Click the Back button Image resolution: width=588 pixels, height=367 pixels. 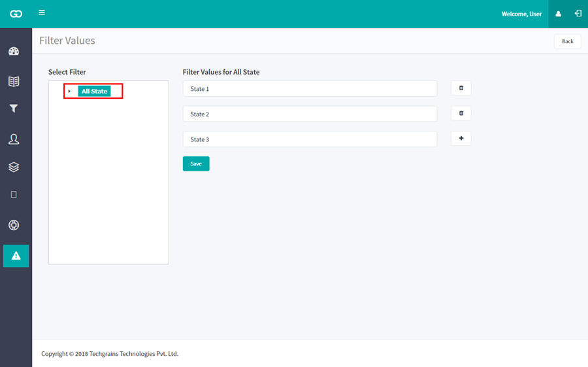coord(567,41)
